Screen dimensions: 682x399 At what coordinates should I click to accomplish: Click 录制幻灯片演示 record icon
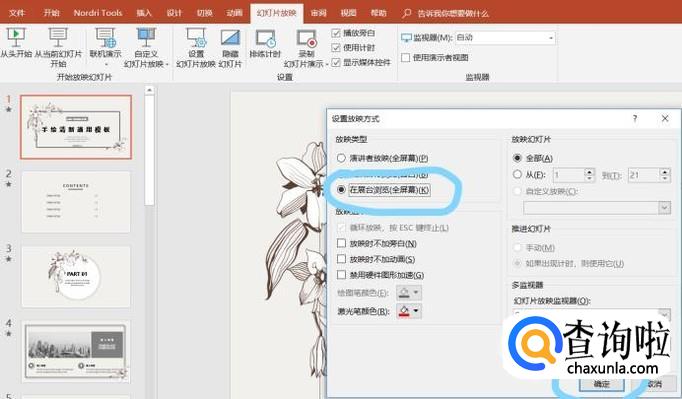306,38
